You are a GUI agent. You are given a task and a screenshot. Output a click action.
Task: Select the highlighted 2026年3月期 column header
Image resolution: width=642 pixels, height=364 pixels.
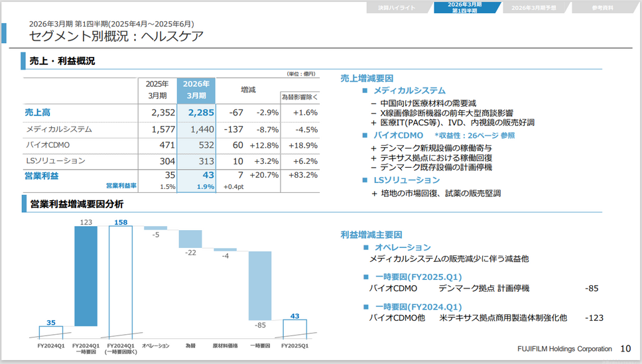tap(196, 90)
